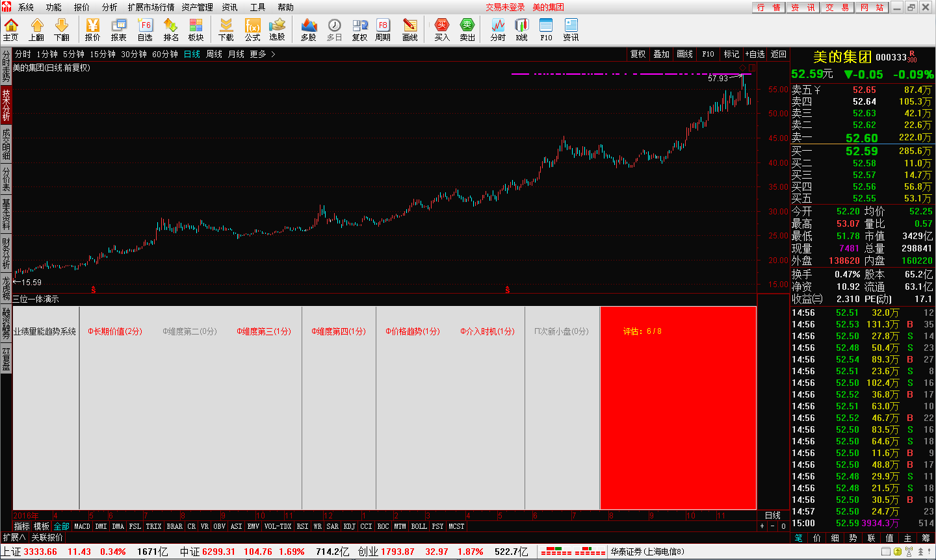Switch chart to 60分钟 period
This screenshot has height=560, width=936.
coord(164,55)
